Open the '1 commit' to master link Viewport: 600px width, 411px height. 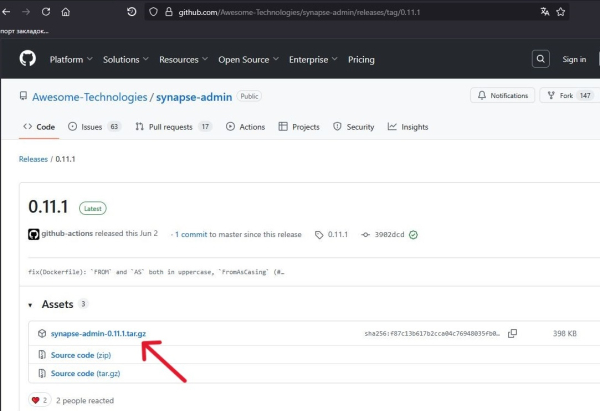click(191, 234)
